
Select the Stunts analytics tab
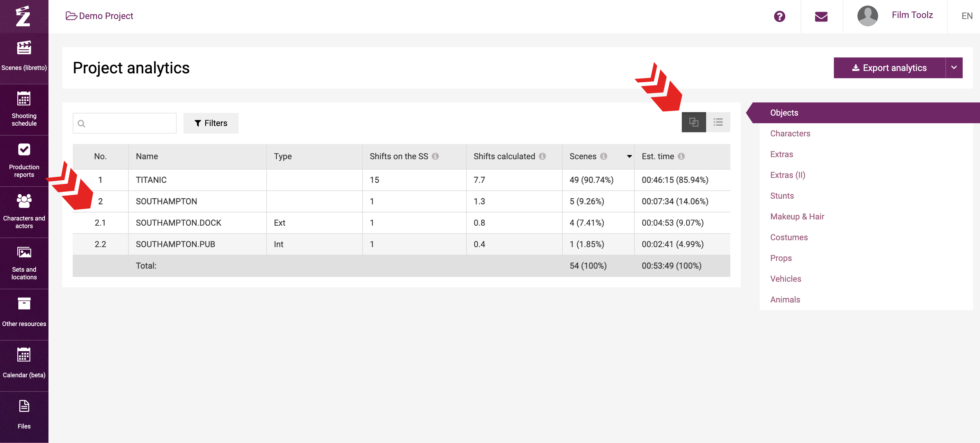pyautogui.click(x=782, y=196)
